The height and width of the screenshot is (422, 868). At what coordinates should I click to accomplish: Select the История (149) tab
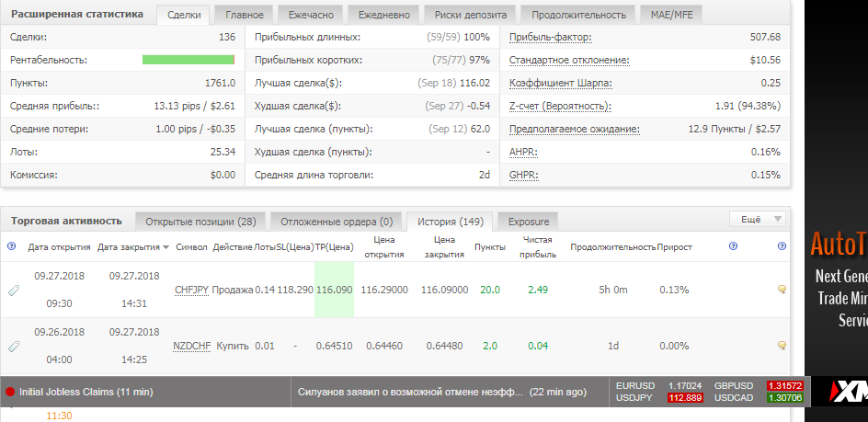pyautogui.click(x=450, y=222)
